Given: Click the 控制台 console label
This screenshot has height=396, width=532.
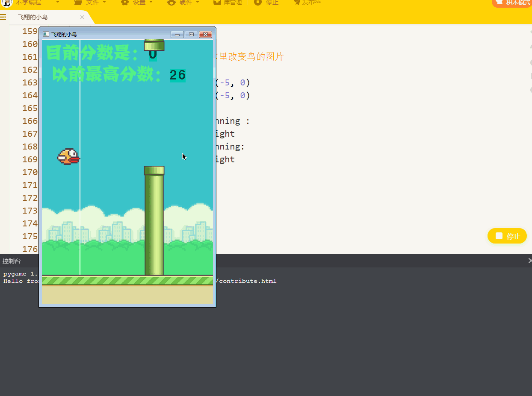Looking at the screenshot, I should click(12, 261).
